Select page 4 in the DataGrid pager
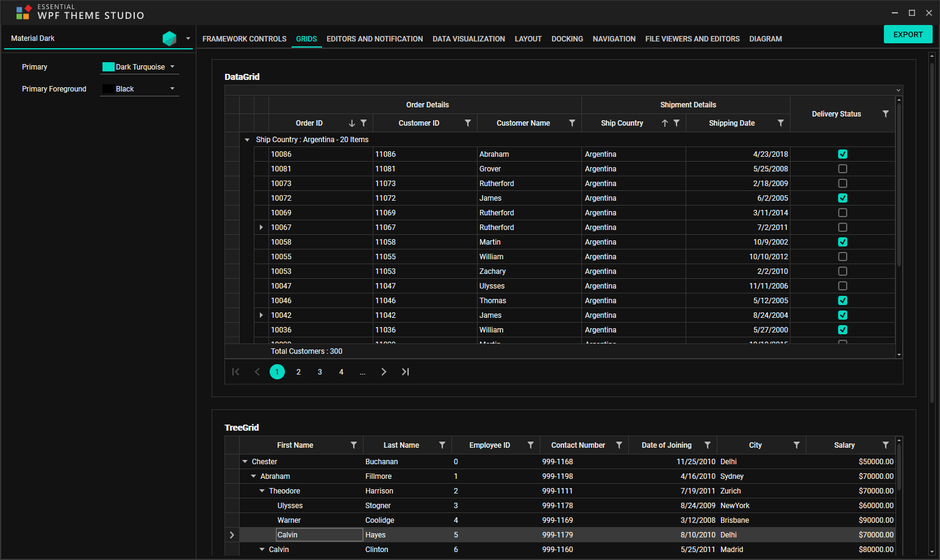Image resolution: width=940 pixels, height=560 pixels. [x=341, y=372]
